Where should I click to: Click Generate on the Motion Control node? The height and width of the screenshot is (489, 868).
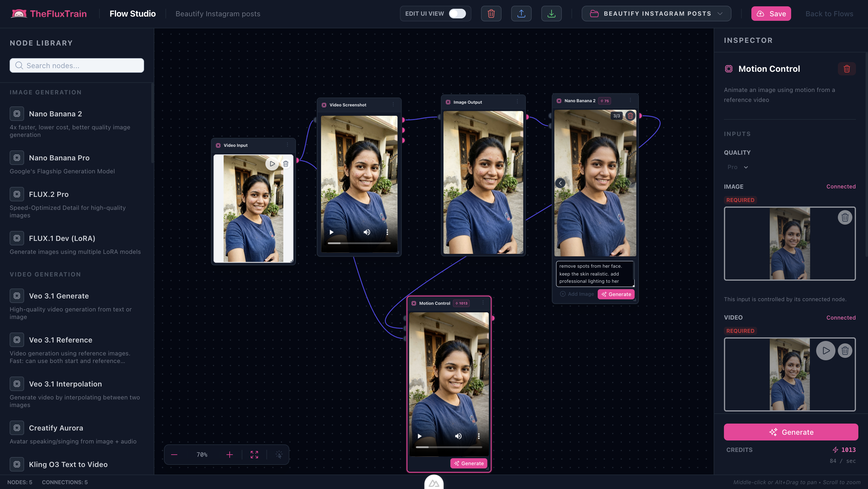click(x=469, y=463)
